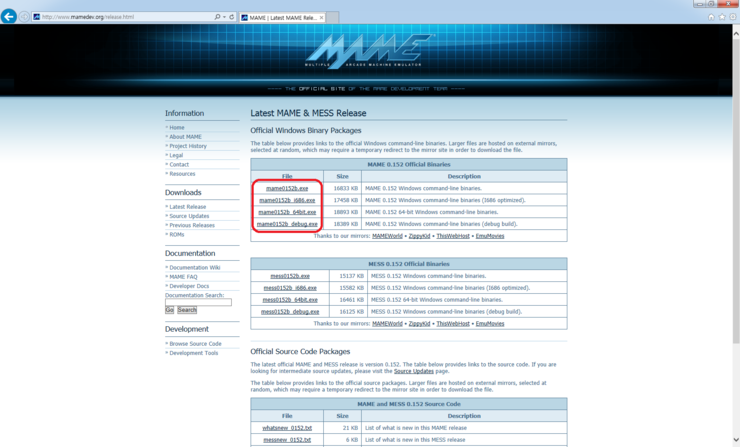The width and height of the screenshot is (740, 447).
Task: Click the scrollbar down arrow
Action: tap(736, 440)
